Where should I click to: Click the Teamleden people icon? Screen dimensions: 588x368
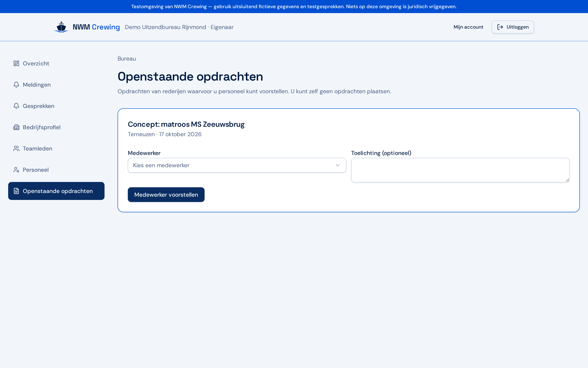click(16, 148)
